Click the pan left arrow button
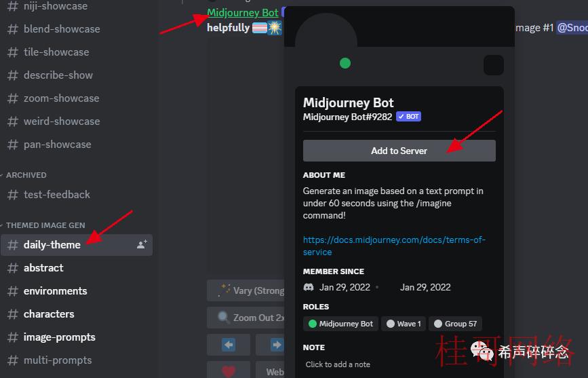The width and height of the screenshot is (588, 378). tap(229, 345)
